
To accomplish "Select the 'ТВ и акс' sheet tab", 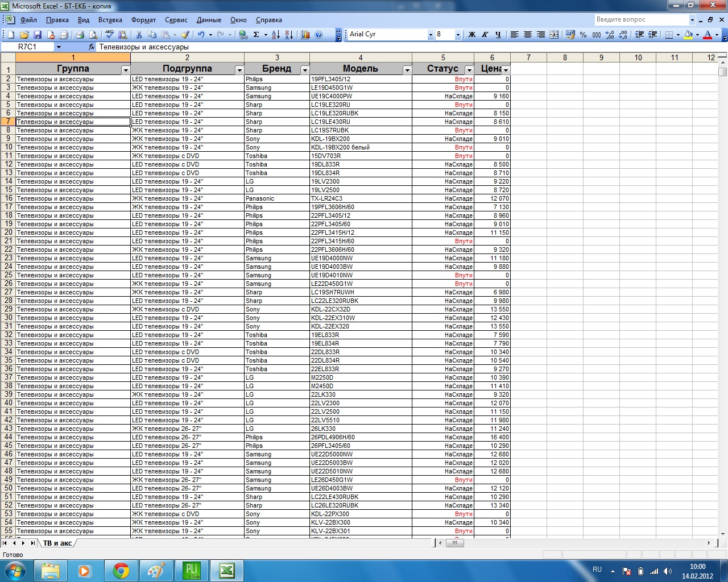I will [x=57, y=543].
